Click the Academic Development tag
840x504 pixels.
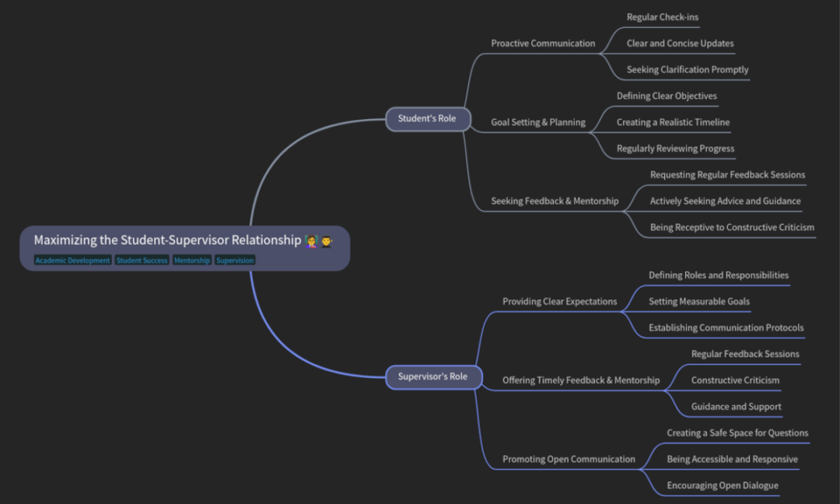[72, 261]
